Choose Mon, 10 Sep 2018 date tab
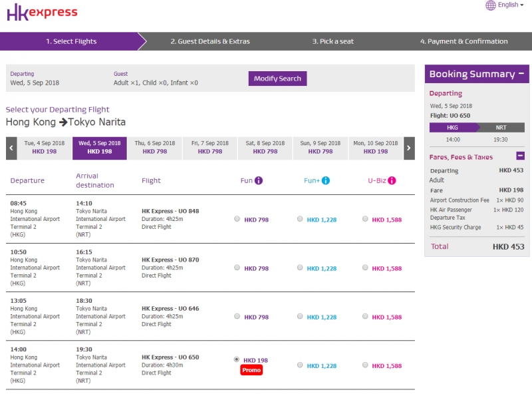This screenshot has width=532, height=396. click(x=376, y=148)
